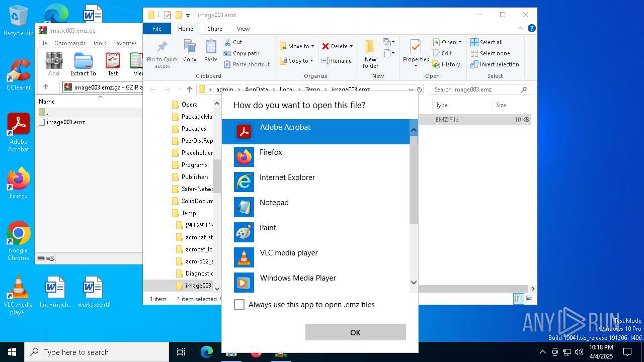This screenshot has width=644, height=362.
Task: Switch to the Share ribbon tab
Action: (x=215, y=29)
